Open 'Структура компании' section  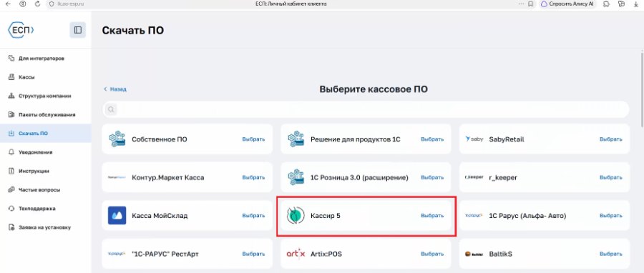(45, 96)
